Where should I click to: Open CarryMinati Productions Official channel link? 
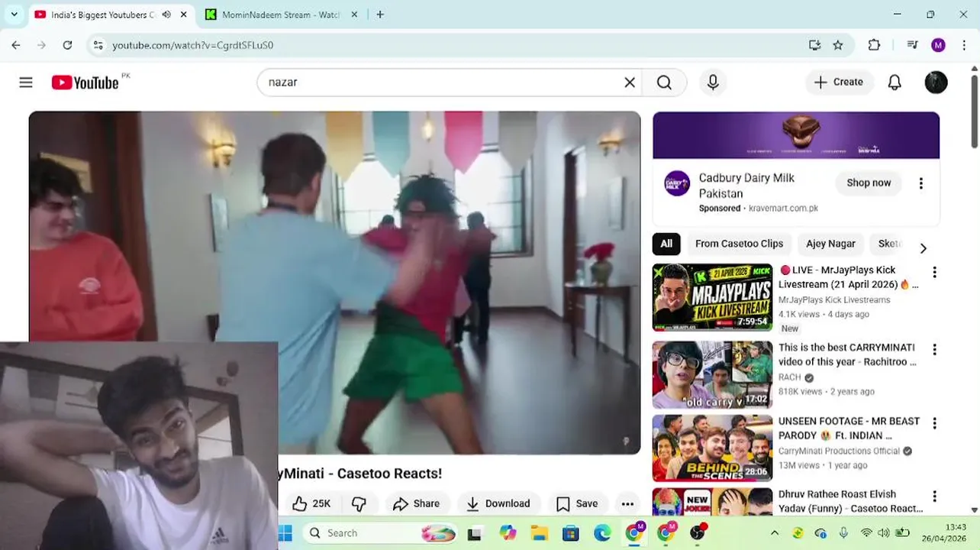coord(839,451)
